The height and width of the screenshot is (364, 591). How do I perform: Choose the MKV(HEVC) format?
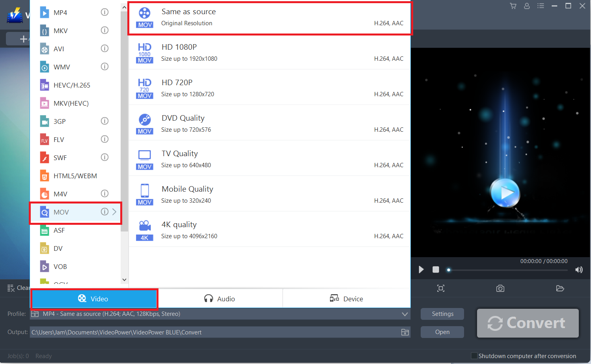point(75,103)
